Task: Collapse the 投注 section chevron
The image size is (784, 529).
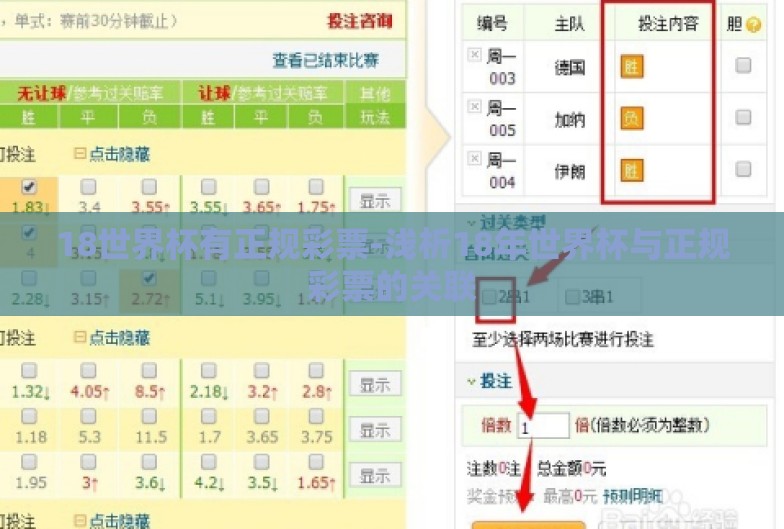Action: click(471, 382)
